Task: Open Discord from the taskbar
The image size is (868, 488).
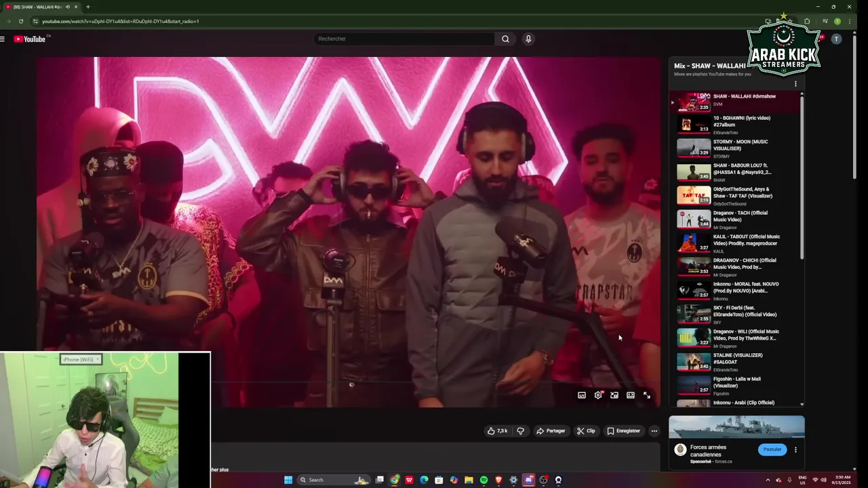Action: (x=528, y=480)
